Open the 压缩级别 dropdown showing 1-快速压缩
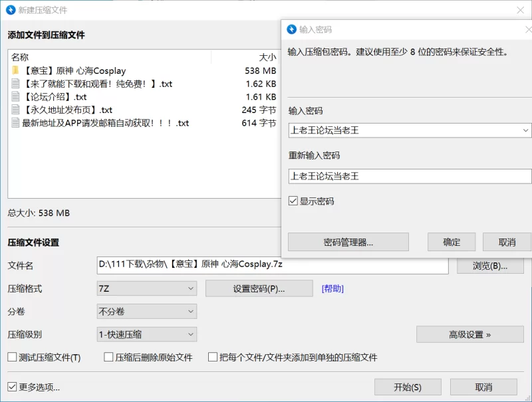 click(146, 334)
